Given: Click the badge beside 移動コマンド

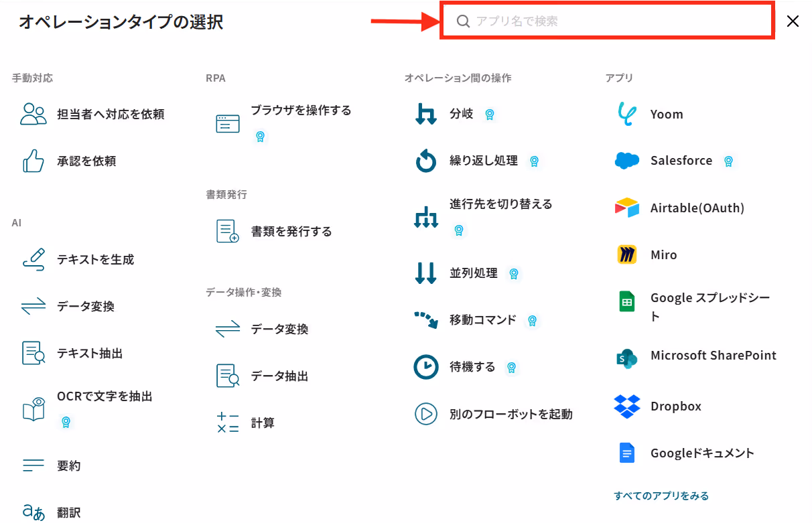Looking at the screenshot, I should 533,321.
